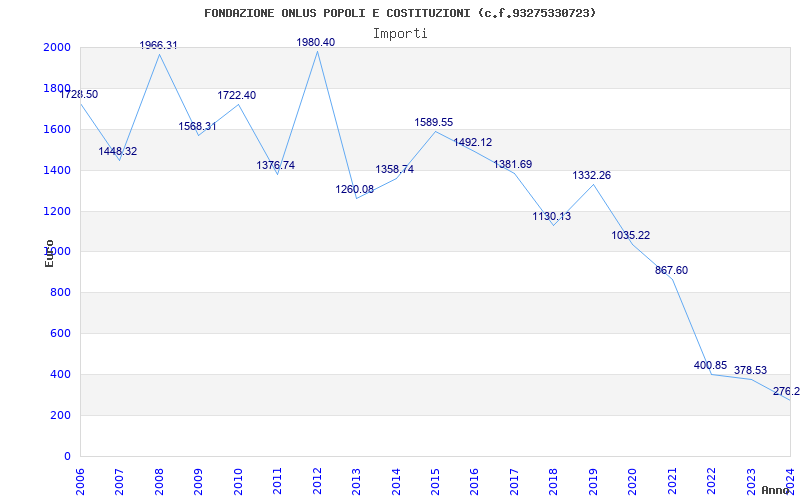The image size is (800, 500).
Task: Click x-axis year 2012
Action: [x=317, y=482]
